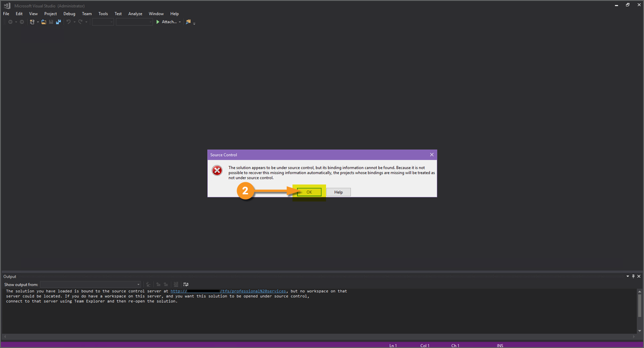
Task: Click the Find in Files toolbar icon
Action: pos(188,22)
